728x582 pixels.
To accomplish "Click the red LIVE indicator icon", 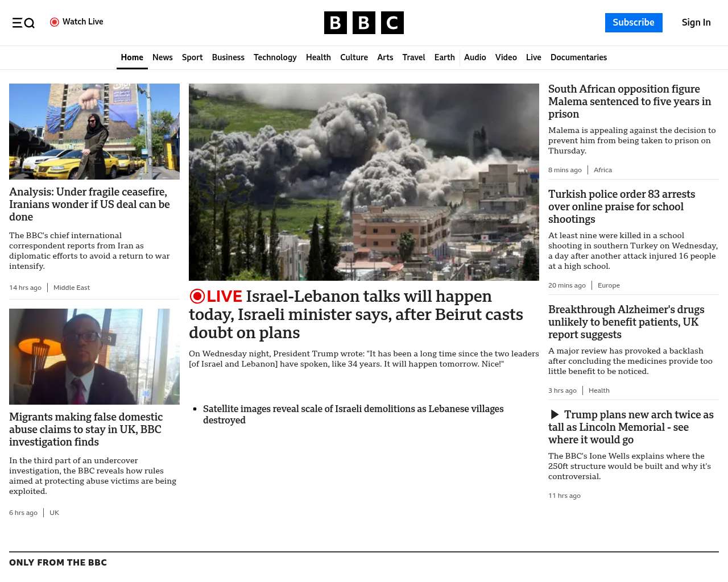I will pyautogui.click(x=197, y=296).
